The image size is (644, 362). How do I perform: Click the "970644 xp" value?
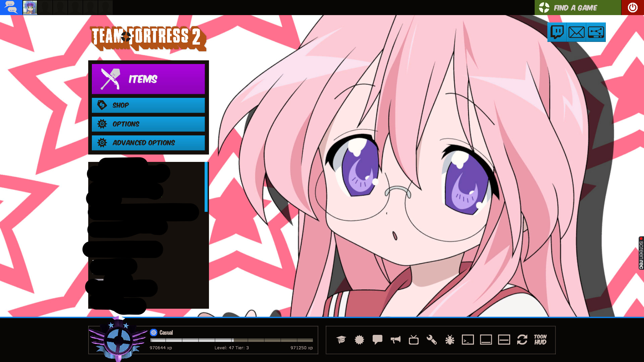pyautogui.click(x=161, y=348)
